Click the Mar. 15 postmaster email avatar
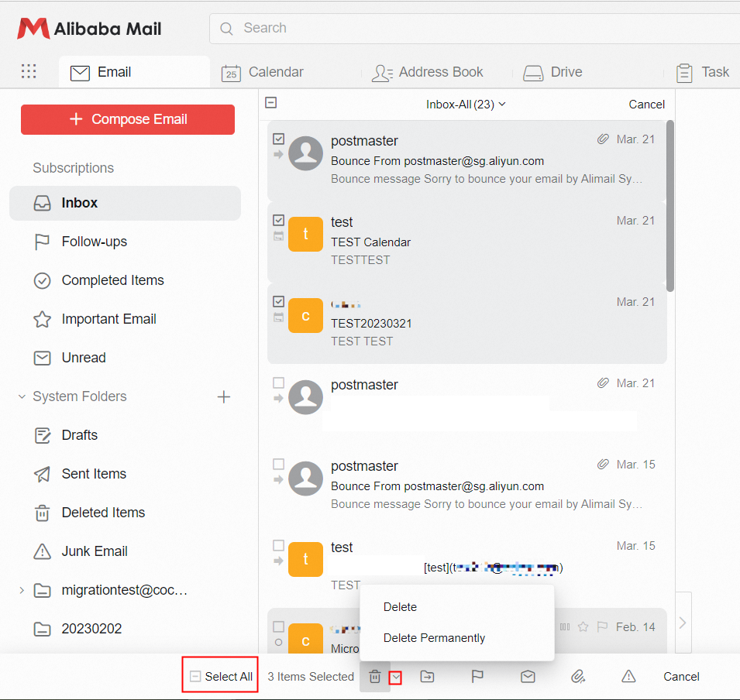The height and width of the screenshot is (700, 740). [306, 479]
